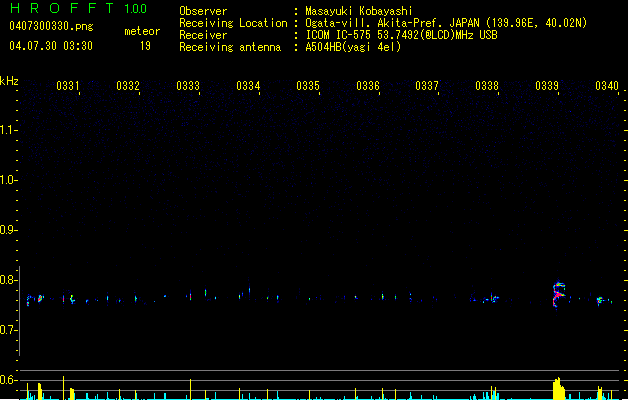Click the 0.7 kHz axis label
Viewport: 629px width, 400px height.
tap(8, 330)
